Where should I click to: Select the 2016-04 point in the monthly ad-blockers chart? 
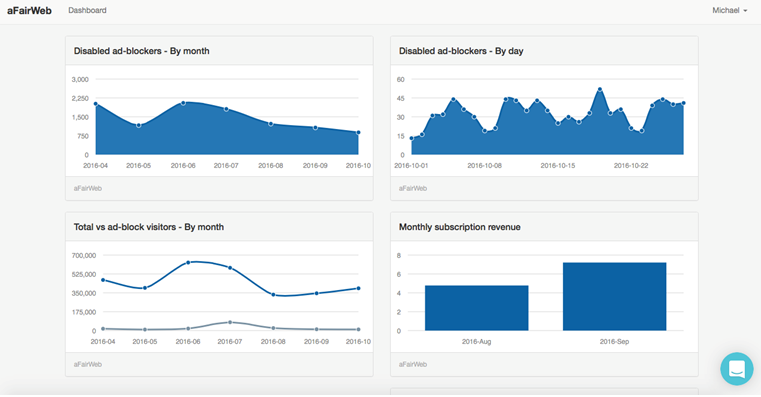(96, 104)
